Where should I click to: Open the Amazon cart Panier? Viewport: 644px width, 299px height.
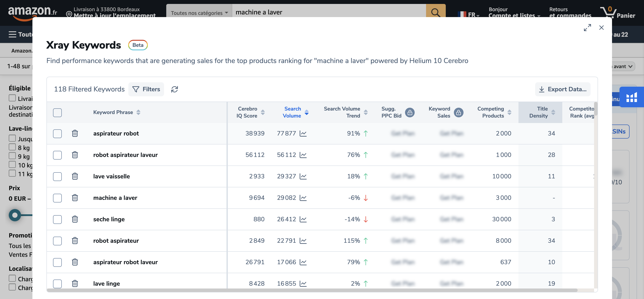tap(617, 12)
